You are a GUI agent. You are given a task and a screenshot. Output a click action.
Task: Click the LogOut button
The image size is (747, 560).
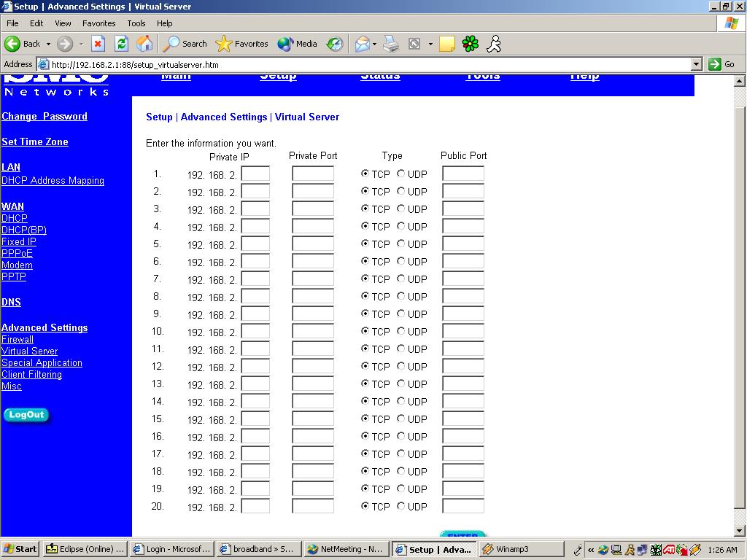(x=26, y=415)
